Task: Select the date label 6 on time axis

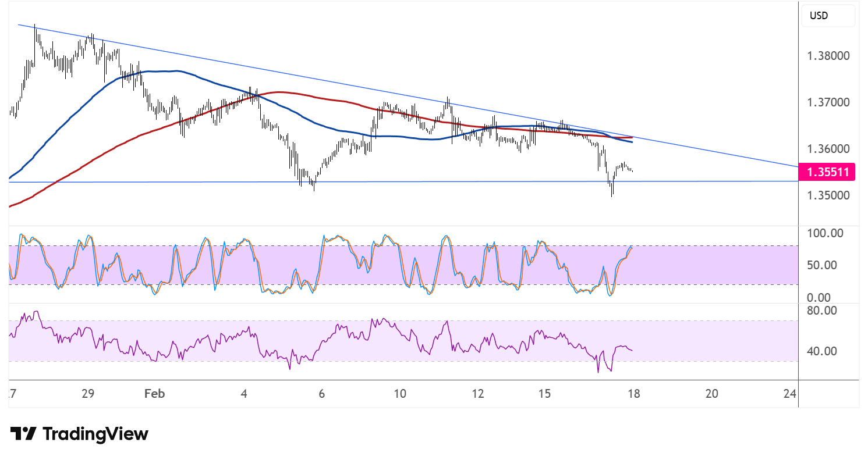Action: 321,394
